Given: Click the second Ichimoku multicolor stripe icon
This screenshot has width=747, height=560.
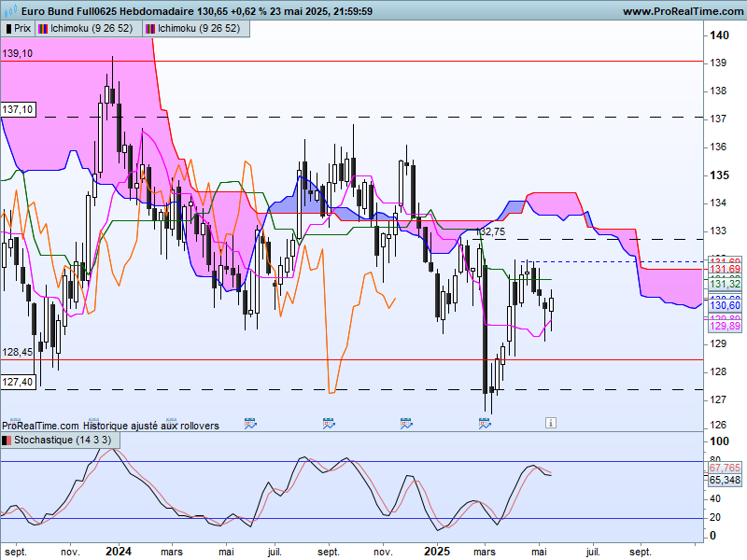Looking at the screenshot, I should [x=150, y=29].
